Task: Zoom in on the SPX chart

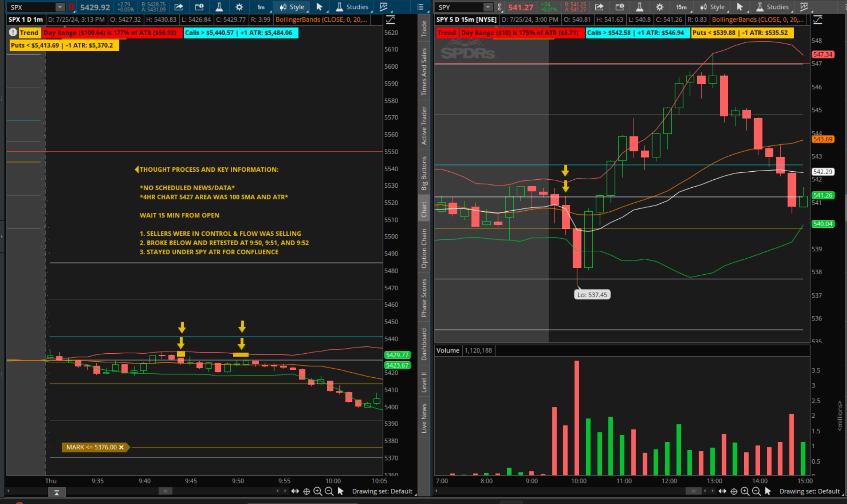Action: tap(318, 491)
